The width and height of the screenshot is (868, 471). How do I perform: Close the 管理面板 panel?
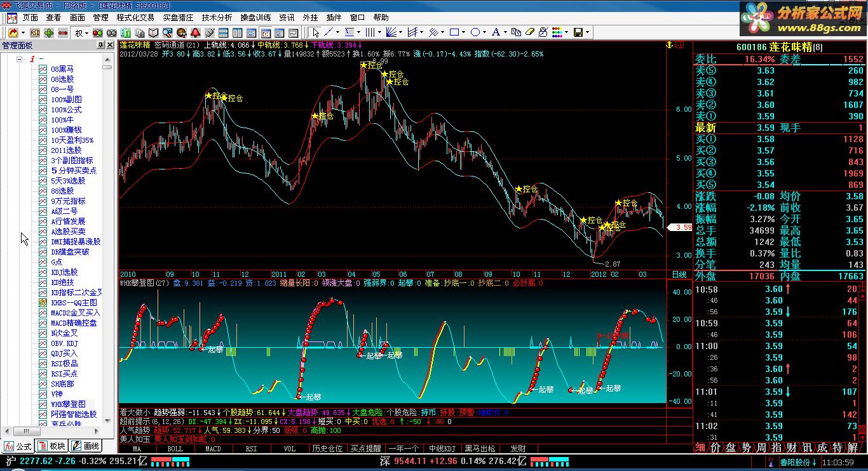(x=111, y=45)
